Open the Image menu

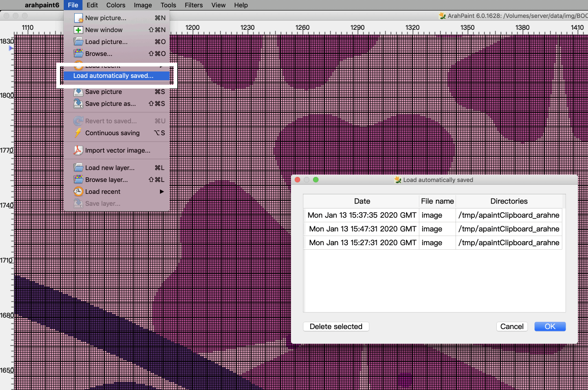point(143,5)
